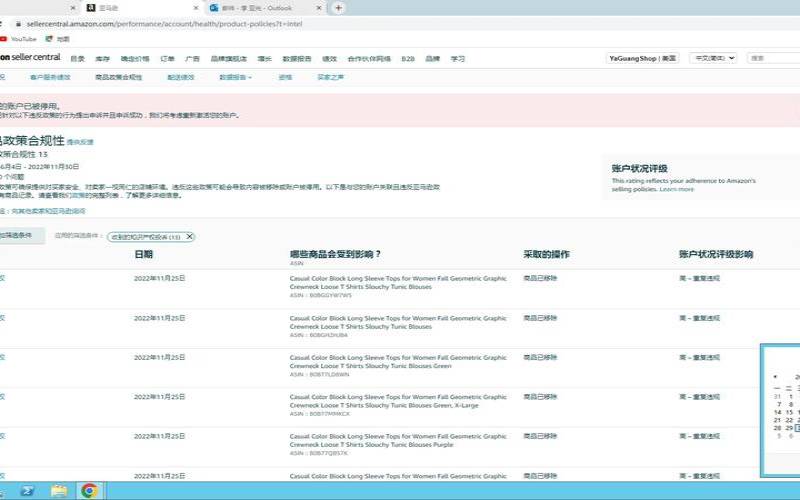800x500 pixels.
Task: Close the 亚马逊 browser tab
Action: [x=196, y=8]
